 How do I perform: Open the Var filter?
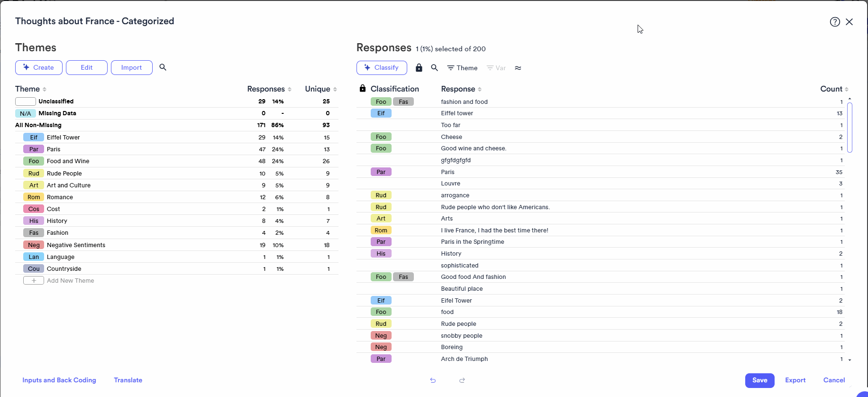click(x=496, y=68)
